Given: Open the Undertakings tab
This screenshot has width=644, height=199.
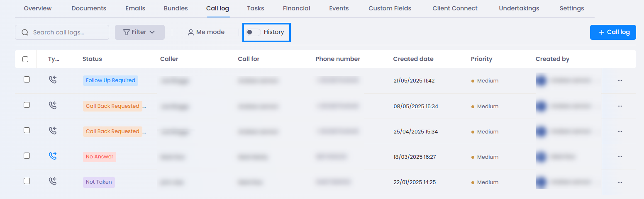Looking at the screenshot, I should (x=519, y=8).
